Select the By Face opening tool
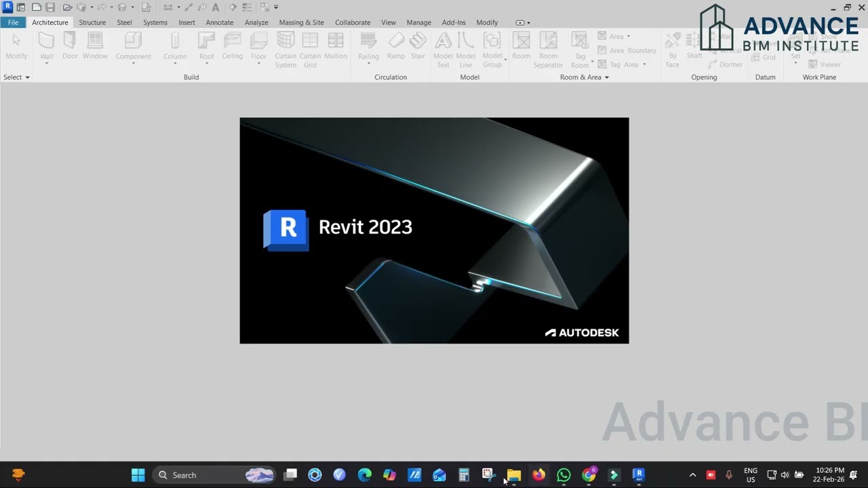The width and height of the screenshot is (868, 488). click(672, 50)
